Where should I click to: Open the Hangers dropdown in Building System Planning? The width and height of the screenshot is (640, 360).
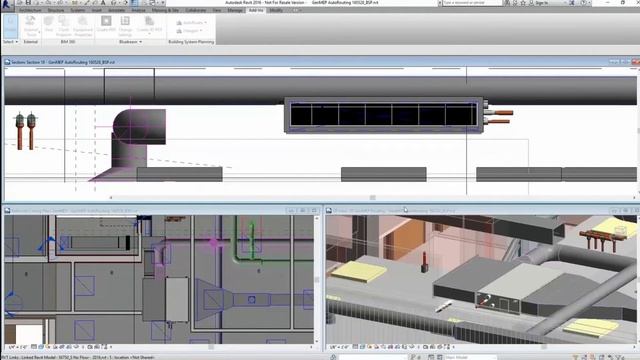[x=189, y=31]
